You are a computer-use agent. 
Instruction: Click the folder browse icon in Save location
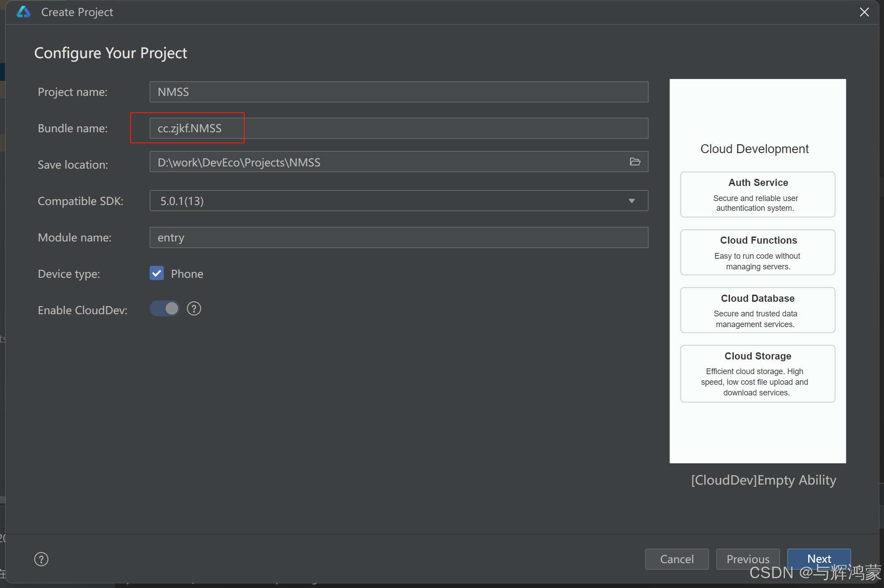coord(635,162)
